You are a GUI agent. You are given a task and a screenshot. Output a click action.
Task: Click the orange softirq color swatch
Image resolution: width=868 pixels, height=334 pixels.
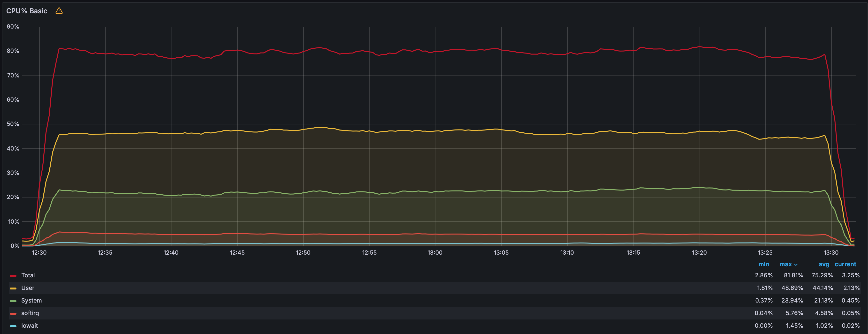pyautogui.click(x=13, y=313)
